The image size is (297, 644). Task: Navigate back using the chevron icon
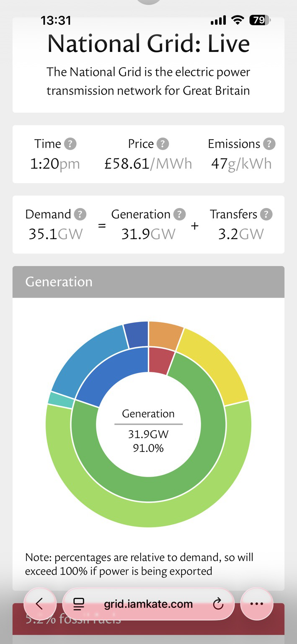[40, 604]
